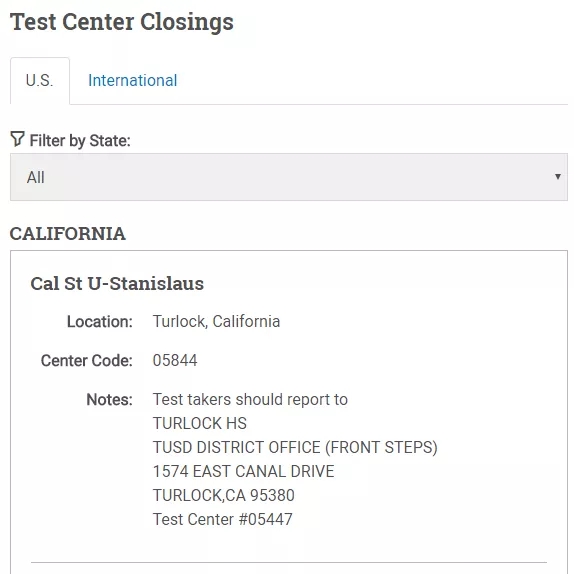Open the Filter by State dropdown showing All
The height and width of the screenshot is (574, 574).
[x=289, y=177]
